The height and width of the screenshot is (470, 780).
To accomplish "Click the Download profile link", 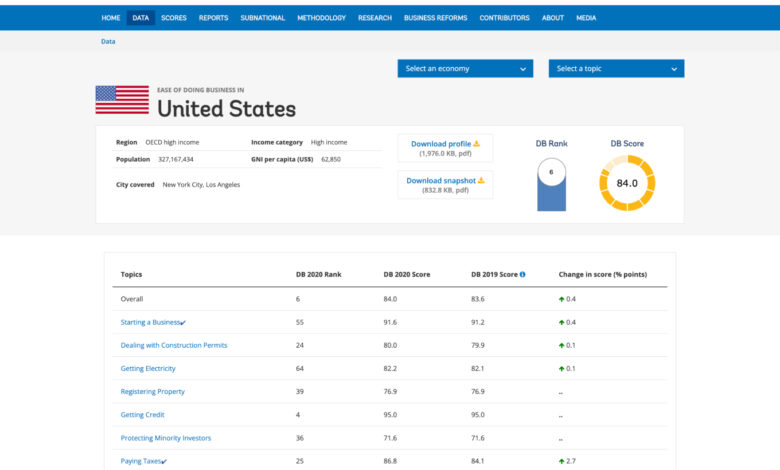I will [441, 144].
